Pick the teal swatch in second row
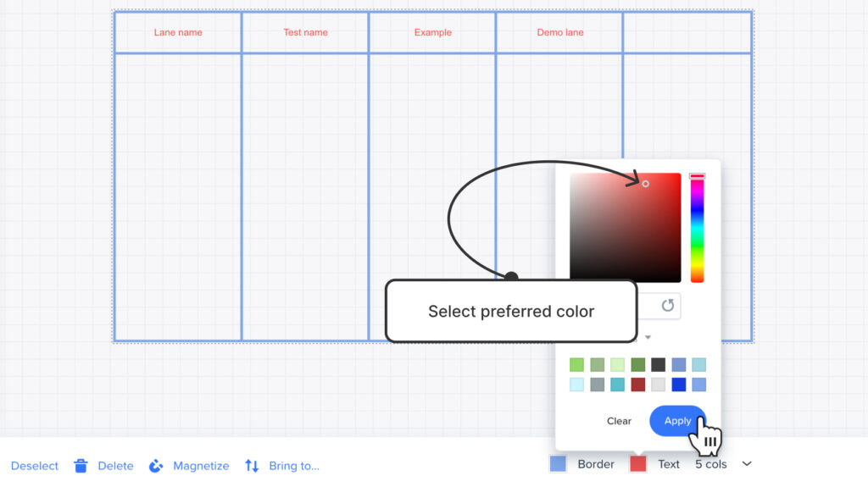 click(x=618, y=385)
